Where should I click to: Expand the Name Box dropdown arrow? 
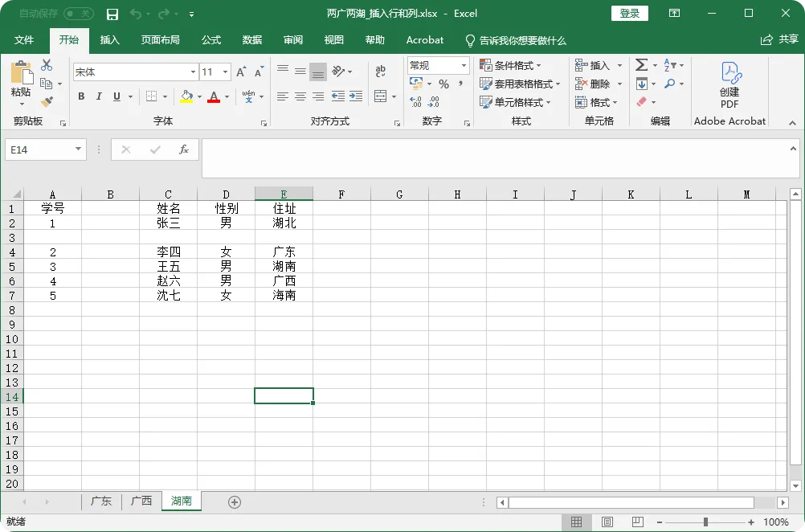[78, 149]
